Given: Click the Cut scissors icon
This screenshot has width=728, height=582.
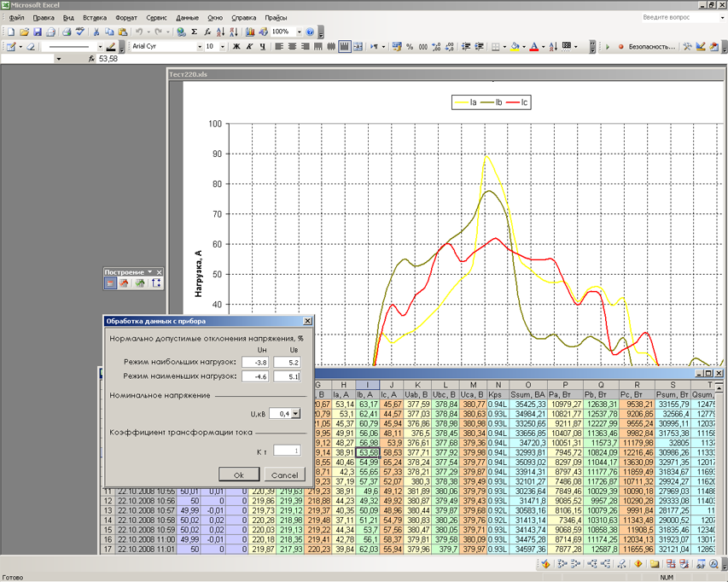Looking at the screenshot, I should 96,32.
